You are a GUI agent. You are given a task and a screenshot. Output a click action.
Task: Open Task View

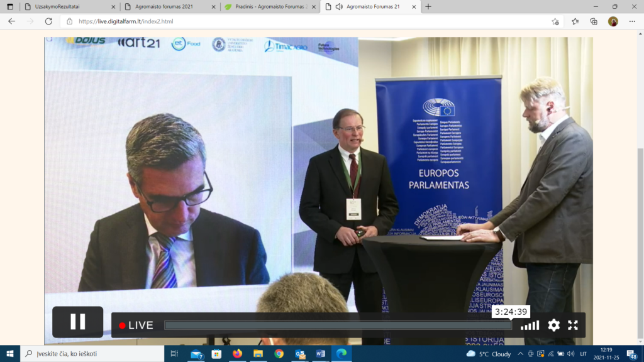(174, 353)
